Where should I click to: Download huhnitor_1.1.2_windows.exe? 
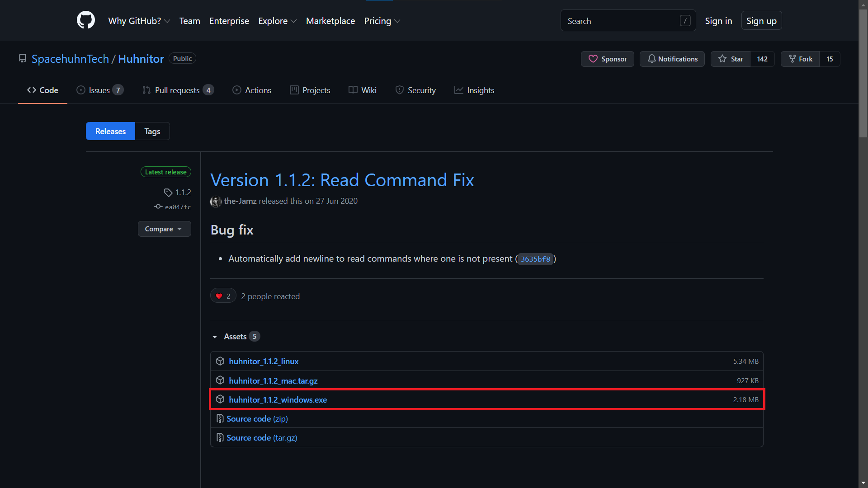[x=278, y=399]
